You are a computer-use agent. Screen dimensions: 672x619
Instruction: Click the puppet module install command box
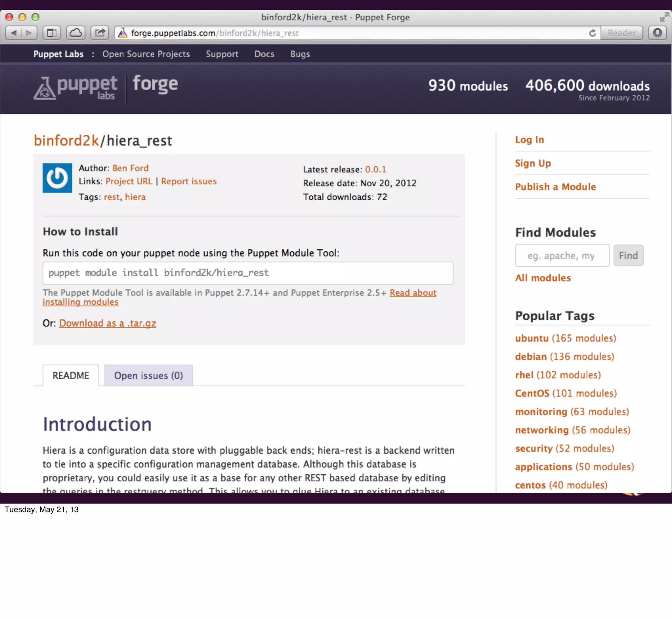[248, 273]
